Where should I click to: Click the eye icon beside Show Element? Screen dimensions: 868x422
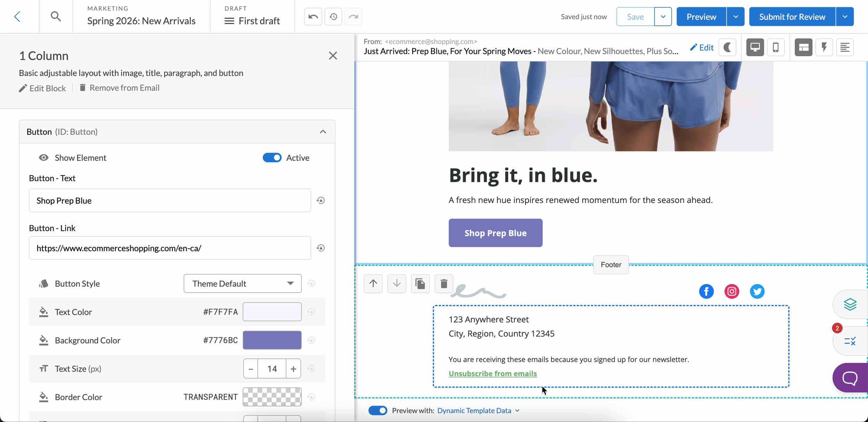(43, 157)
